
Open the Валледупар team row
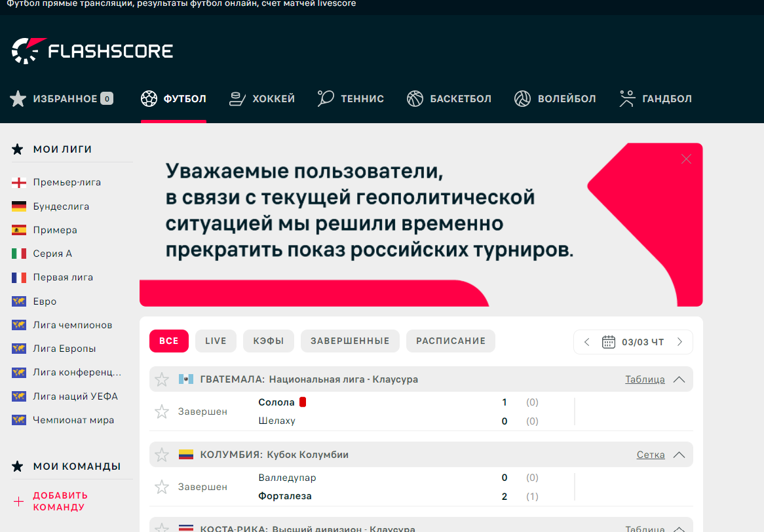(287, 478)
